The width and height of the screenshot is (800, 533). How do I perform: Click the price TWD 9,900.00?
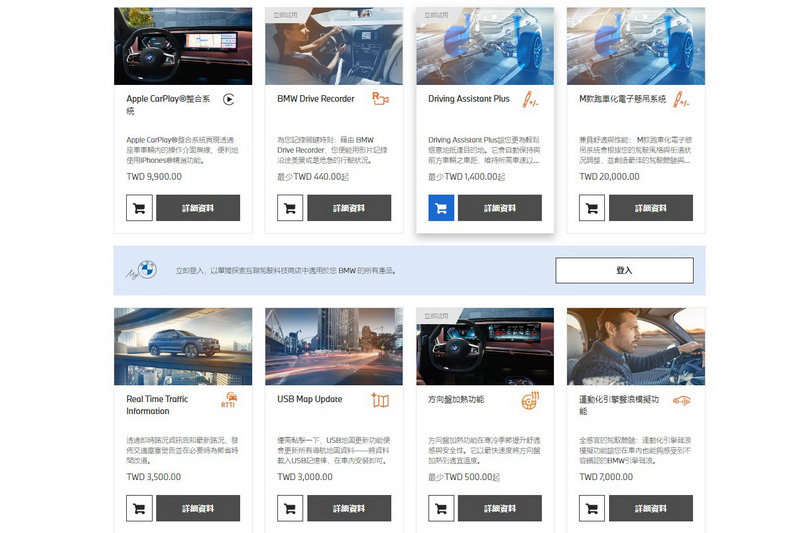(154, 176)
